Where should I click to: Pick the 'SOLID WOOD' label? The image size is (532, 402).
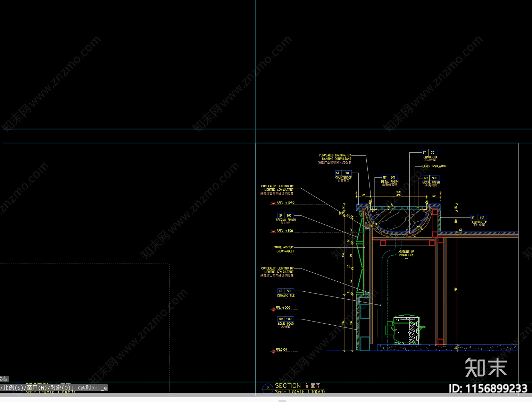point(286,324)
